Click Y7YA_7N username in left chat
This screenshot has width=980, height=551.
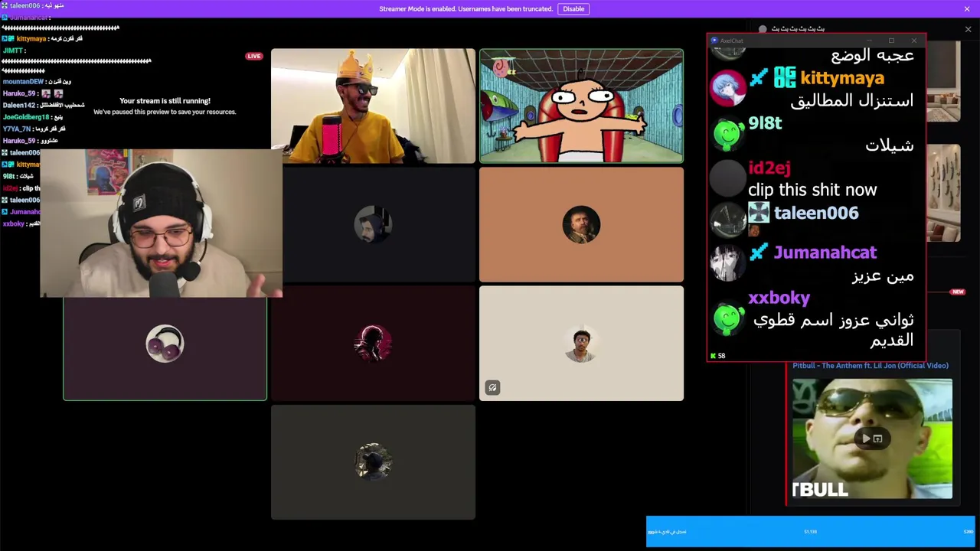click(x=17, y=129)
